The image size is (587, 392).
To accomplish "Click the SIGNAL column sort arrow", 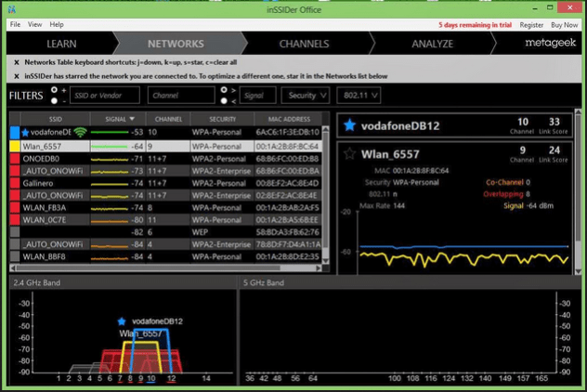I will (132, 119).
